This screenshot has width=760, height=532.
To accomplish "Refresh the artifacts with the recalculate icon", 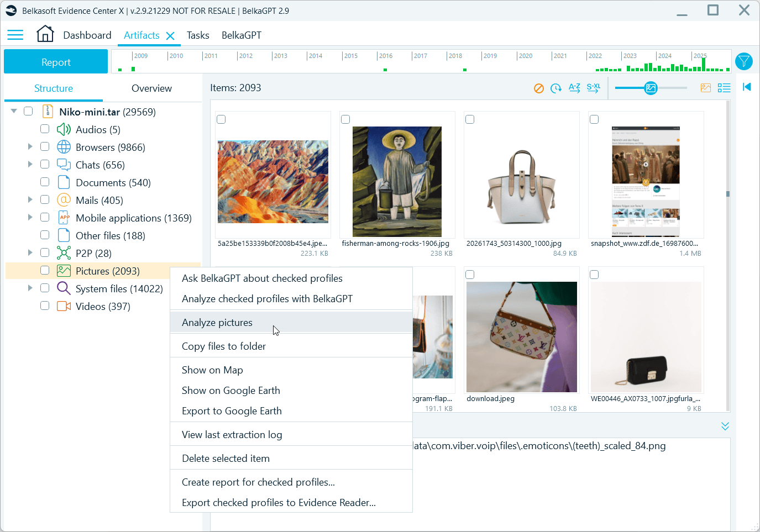I will 556,87.
